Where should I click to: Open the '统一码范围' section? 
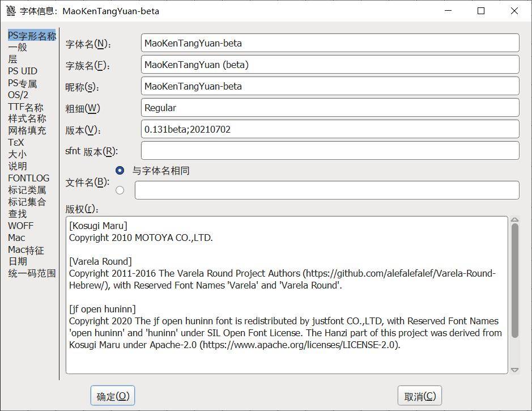[x=32, y=273]
